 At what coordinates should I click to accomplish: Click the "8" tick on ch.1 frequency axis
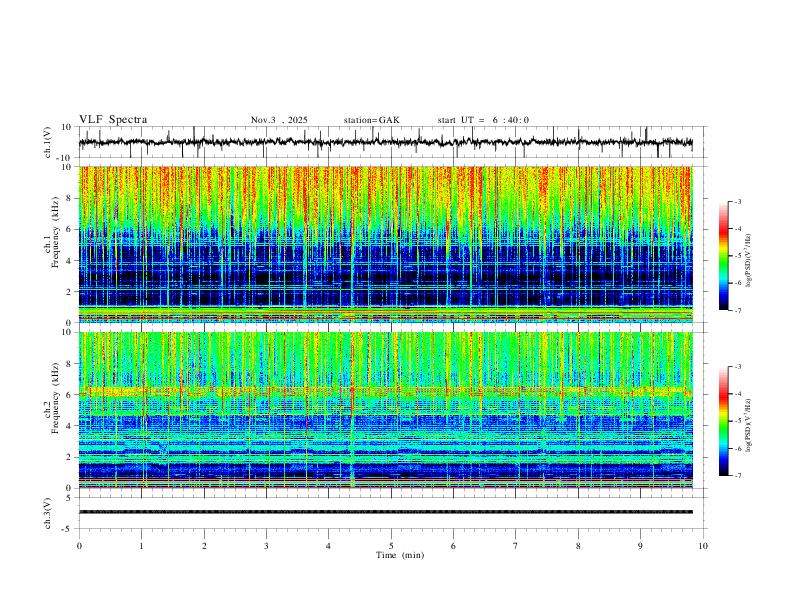(x=69, y=198)
